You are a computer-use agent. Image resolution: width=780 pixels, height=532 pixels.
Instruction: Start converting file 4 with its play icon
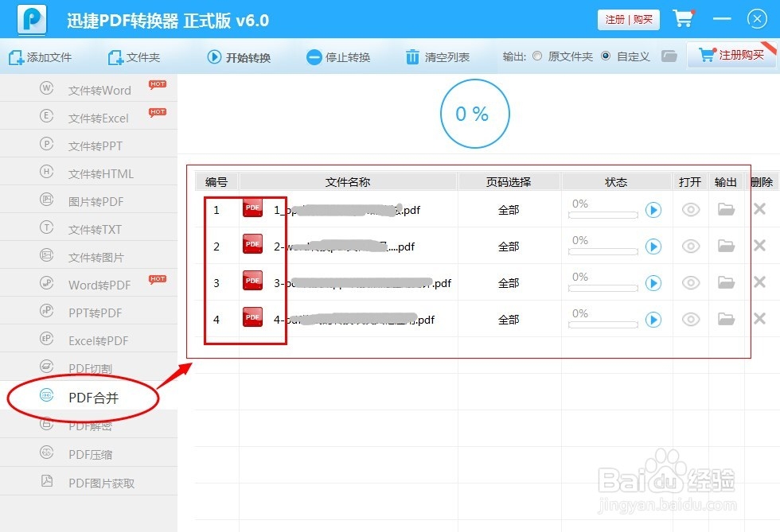pyautogui.click(x=653, y=320)
